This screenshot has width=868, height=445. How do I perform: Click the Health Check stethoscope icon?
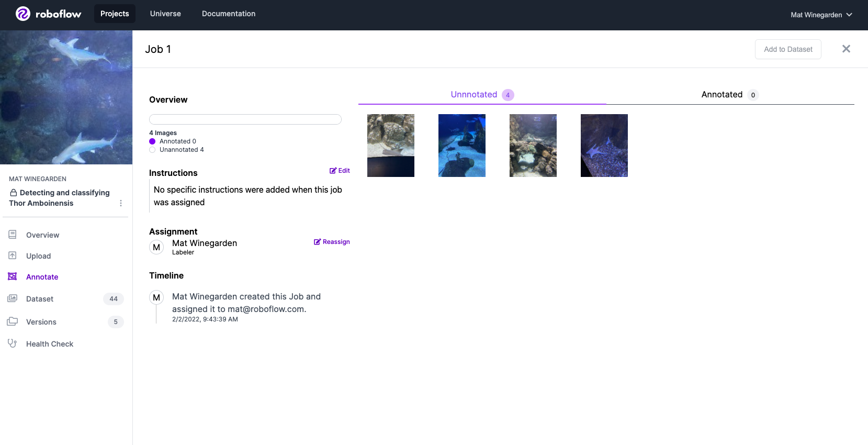(13, 343)
